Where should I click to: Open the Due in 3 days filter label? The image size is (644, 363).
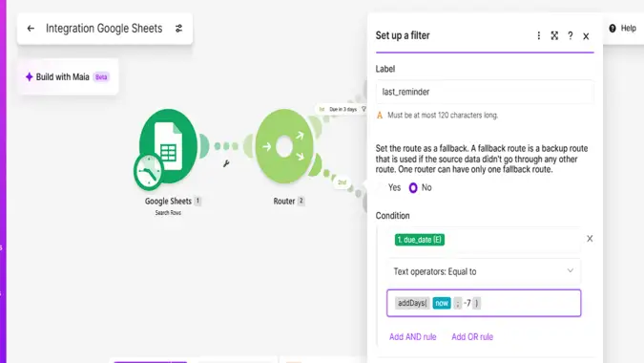[343, 109]
